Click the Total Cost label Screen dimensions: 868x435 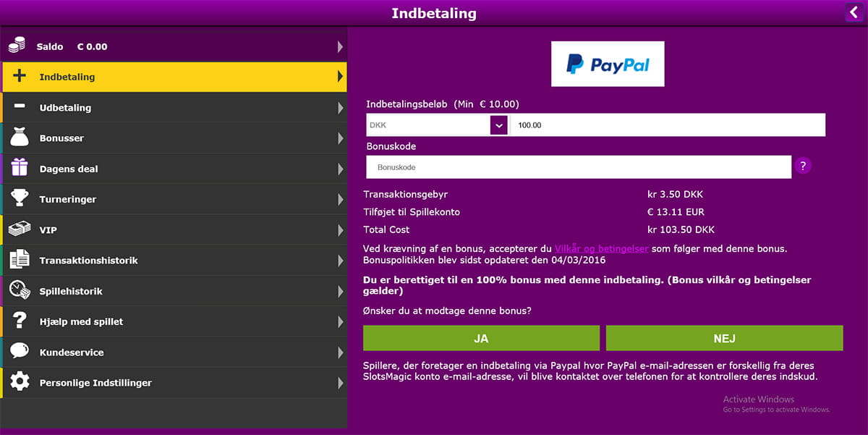pos(386,229)
